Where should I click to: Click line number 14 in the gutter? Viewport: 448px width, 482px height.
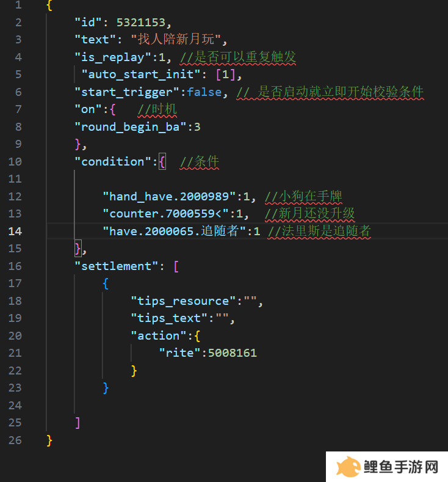(x=15, y=231)
